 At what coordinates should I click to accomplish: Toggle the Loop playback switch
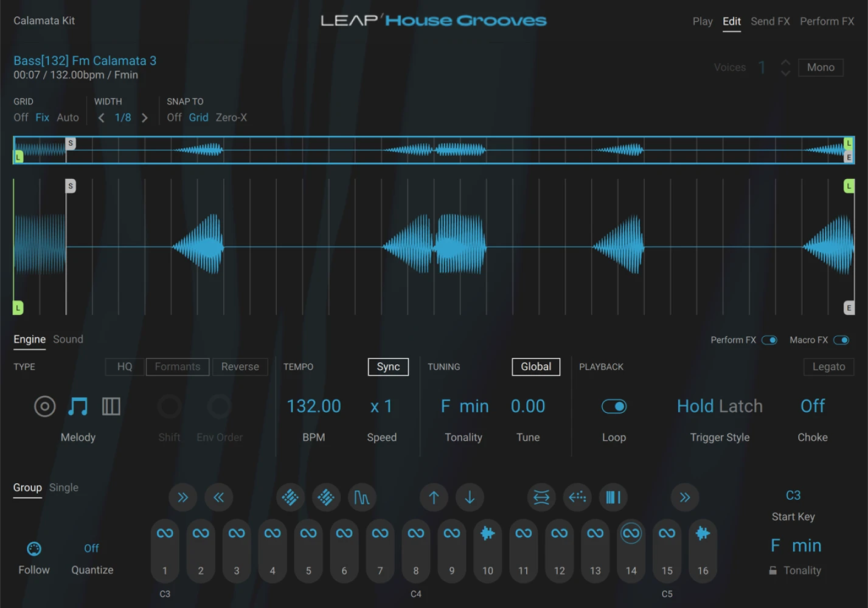(x=614, y=406)
